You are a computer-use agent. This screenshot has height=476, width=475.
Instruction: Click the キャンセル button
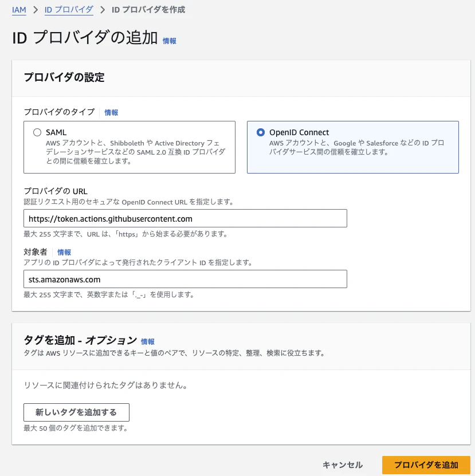click(343, 465)
